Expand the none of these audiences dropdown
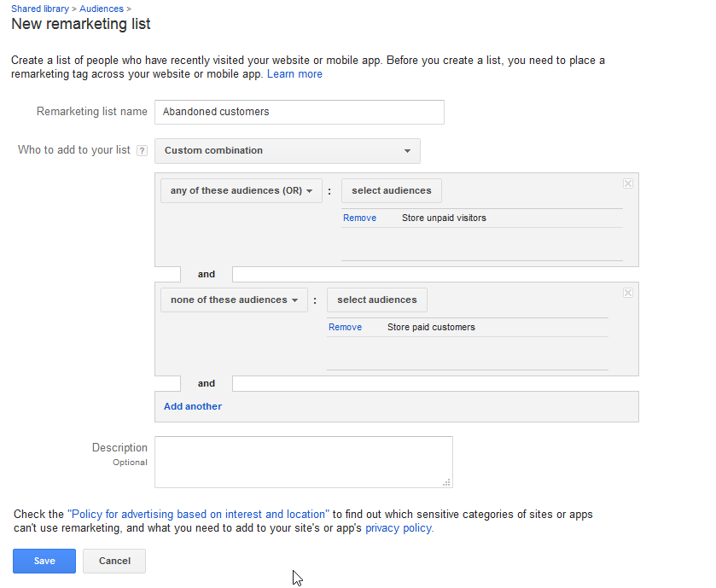The height and width of the screenshot is (588, 716). pyautogui.click(x=234, y=300)
